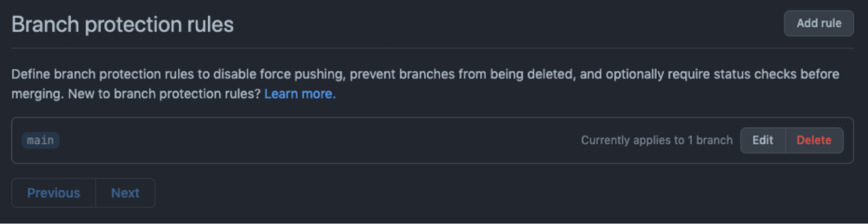Click the Branch protection rules heading
The image size is (868, 224).
[x=122, y=24]
